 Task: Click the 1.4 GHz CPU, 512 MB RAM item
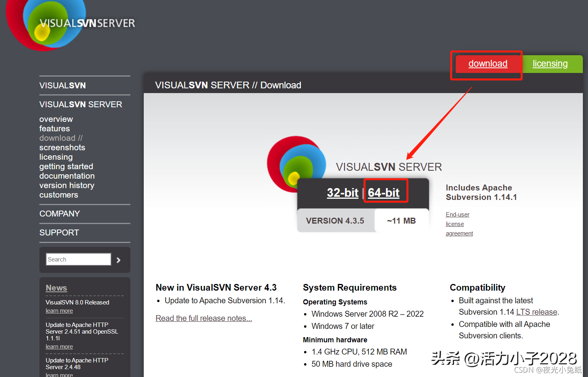359,352
